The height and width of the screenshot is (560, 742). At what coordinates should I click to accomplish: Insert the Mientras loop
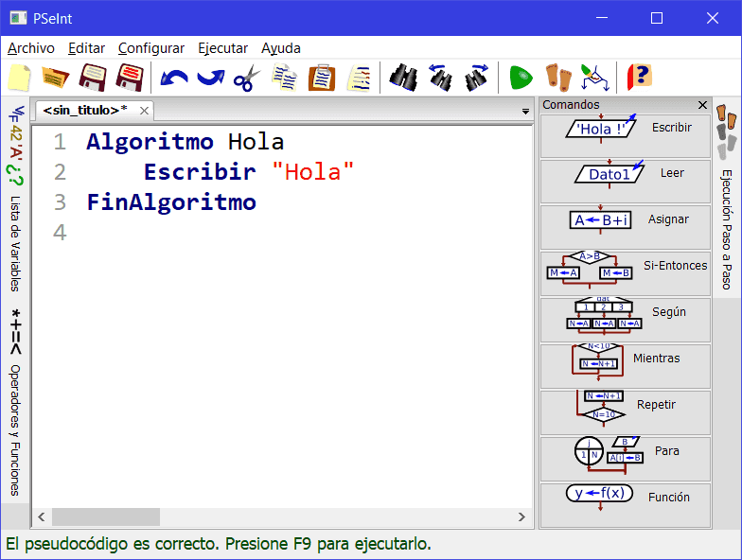click(x=626, y=367)
